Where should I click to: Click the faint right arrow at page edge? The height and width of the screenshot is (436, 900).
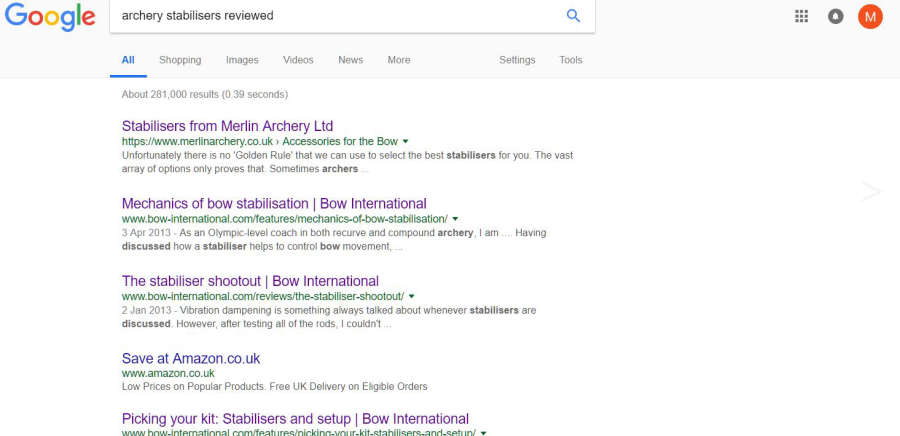coord(871,192)
